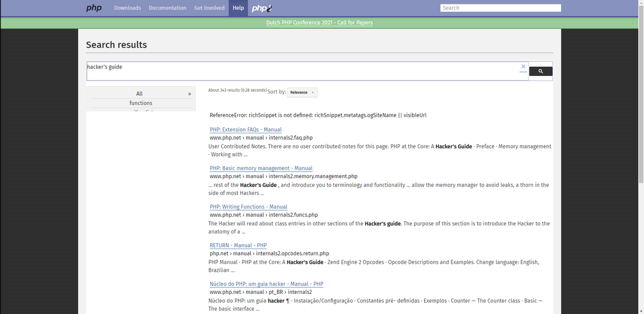Image resolution: width=644 pixels, height=314 pixels.
Task: Click the PHP logo in the navbar
Action: tap(94, 8)
